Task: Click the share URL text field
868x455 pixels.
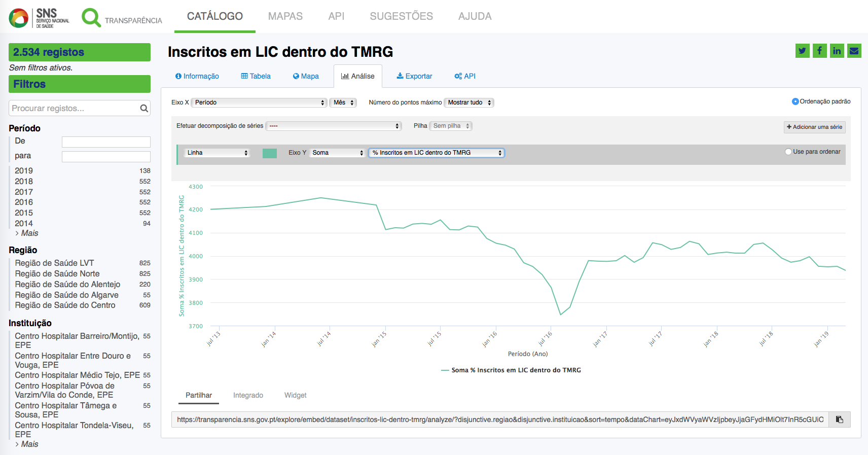Action: 500,419
